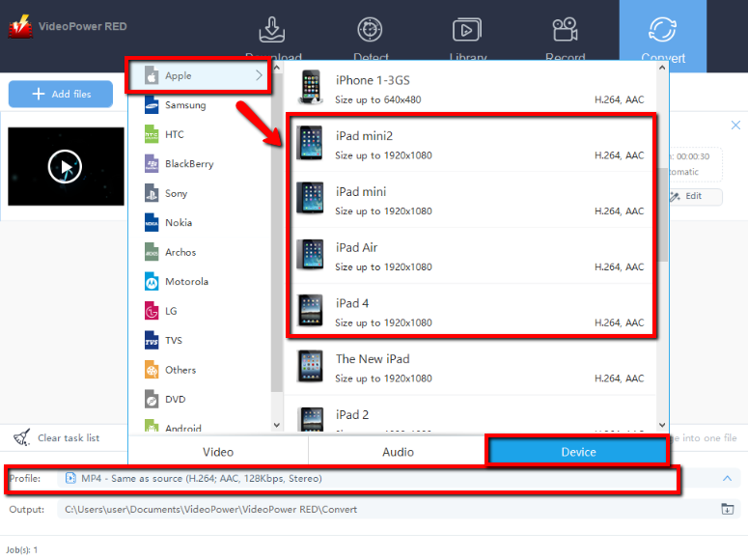Open the Library tab icon
Screen dimensions: 748x560
click(467, 30)
